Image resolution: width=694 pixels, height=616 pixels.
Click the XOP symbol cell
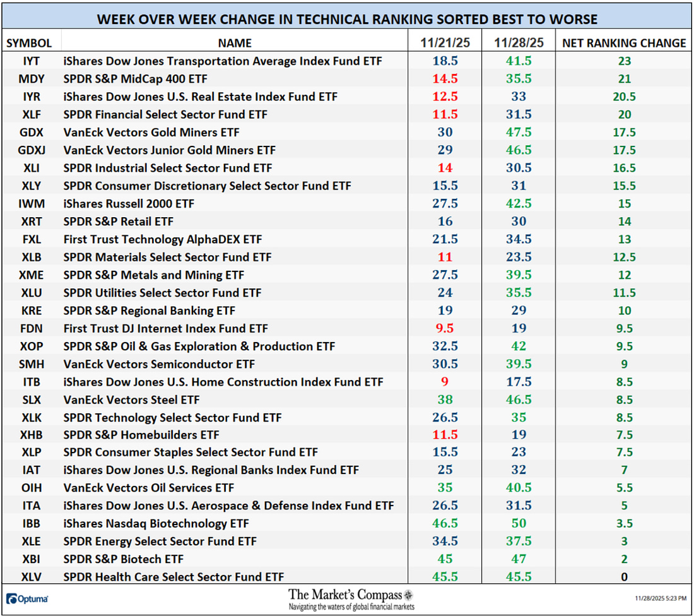tap(32, 346)
